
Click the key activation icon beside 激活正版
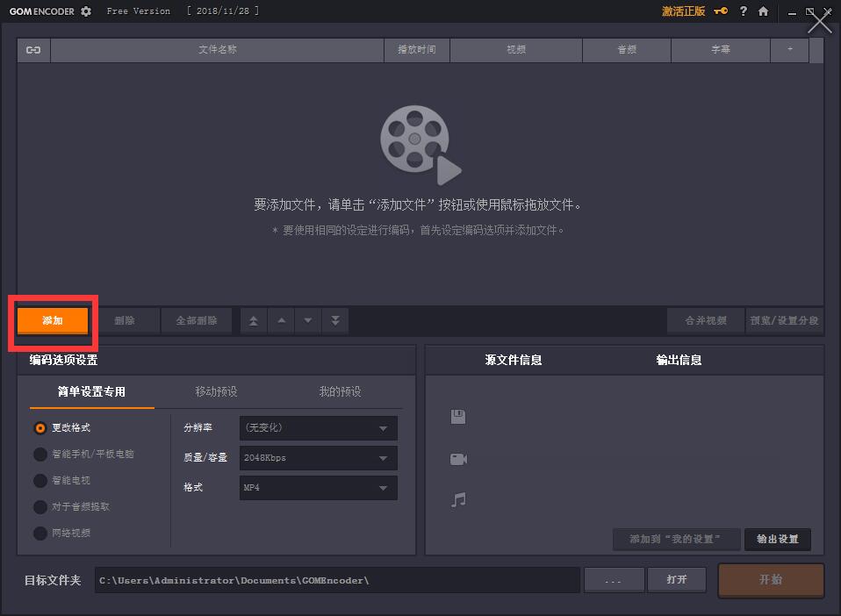pos(720,11)
